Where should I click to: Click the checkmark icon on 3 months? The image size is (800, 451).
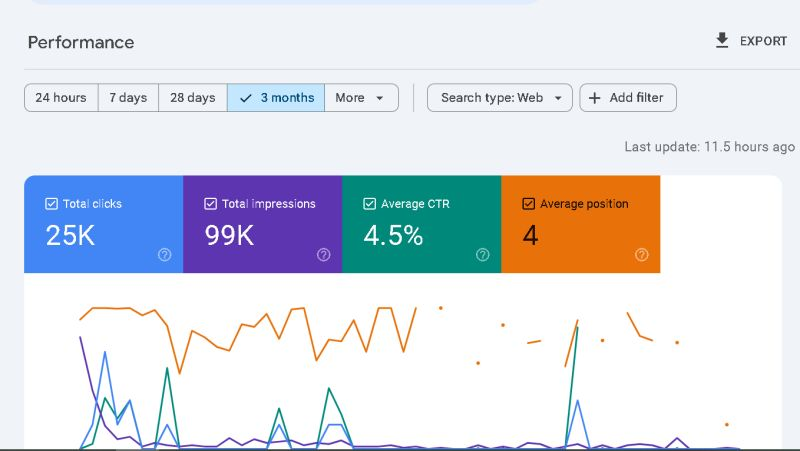point(245,98)
